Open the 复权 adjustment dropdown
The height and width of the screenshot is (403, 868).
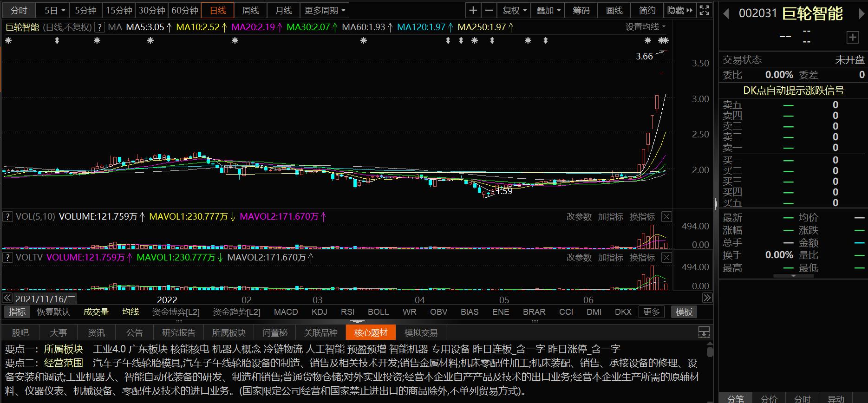pyautogui.click(x=515, y=10)
